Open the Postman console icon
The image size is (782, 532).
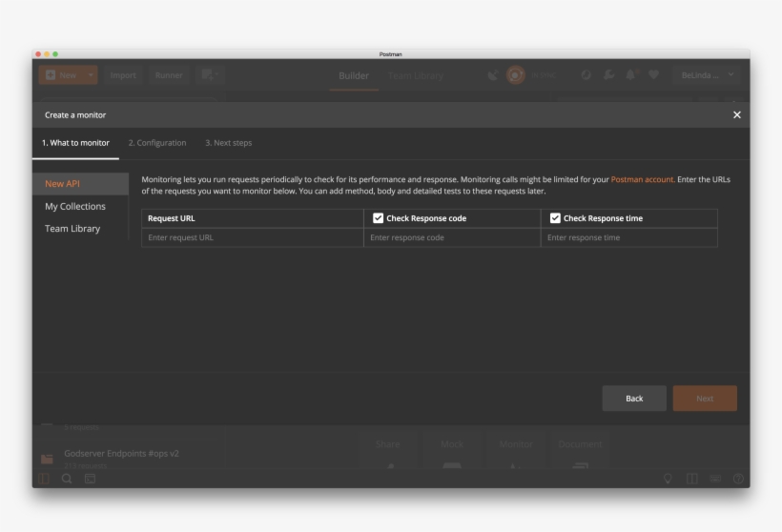pyautogui.click(x=90, y=479)
